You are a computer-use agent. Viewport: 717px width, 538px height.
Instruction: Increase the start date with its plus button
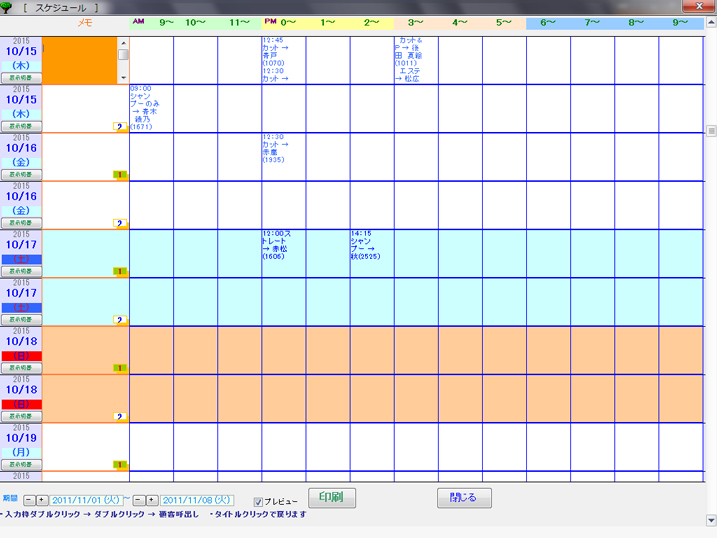click(42, 501)
